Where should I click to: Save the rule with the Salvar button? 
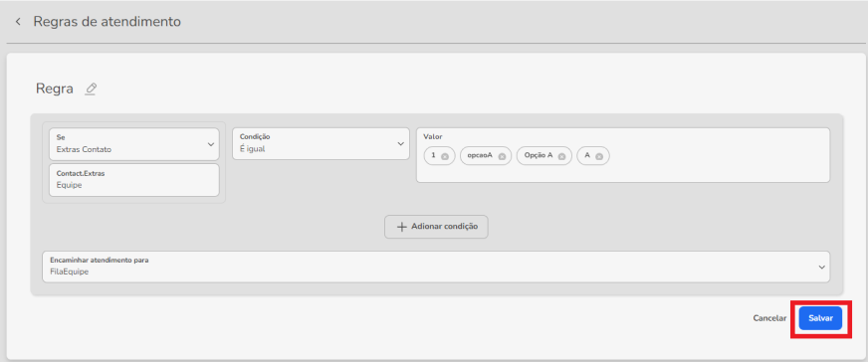click(x=820, y=318)
